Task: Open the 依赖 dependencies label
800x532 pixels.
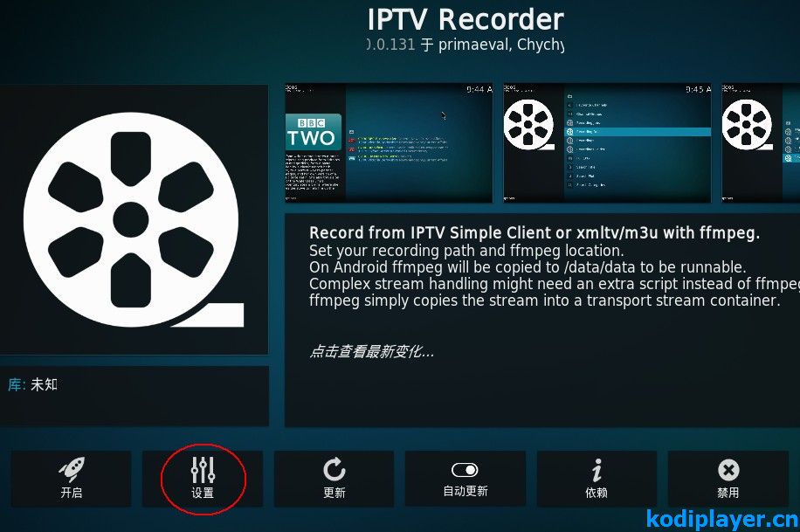Action: pos(597,493)
